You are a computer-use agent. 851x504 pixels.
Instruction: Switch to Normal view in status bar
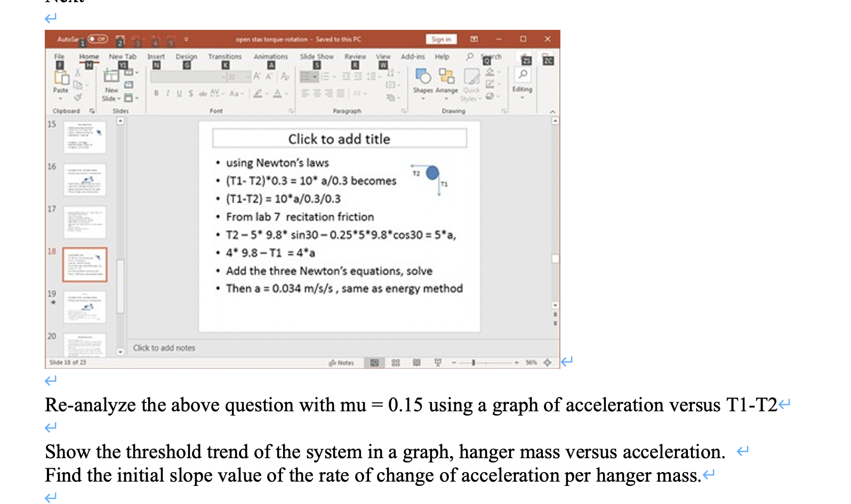(x=374, y=363)
